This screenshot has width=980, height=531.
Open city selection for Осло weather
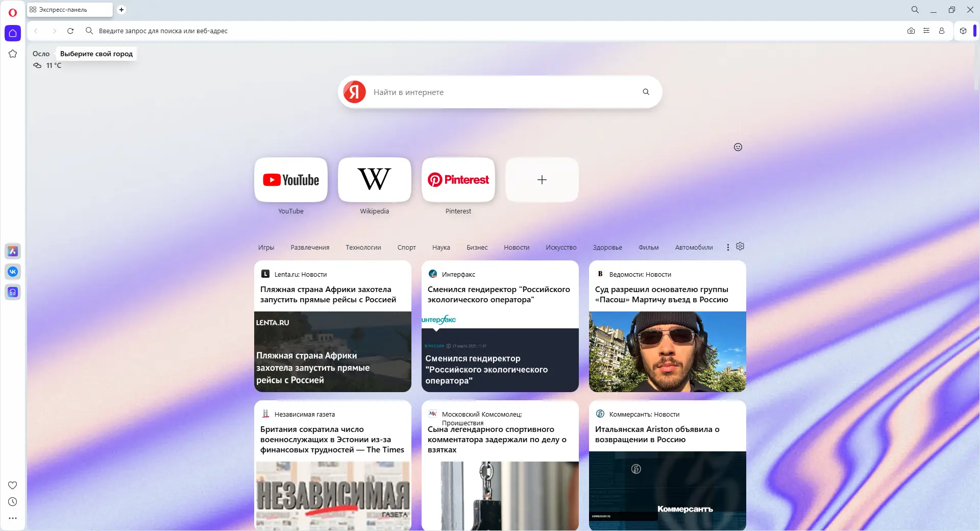[96, 54]
